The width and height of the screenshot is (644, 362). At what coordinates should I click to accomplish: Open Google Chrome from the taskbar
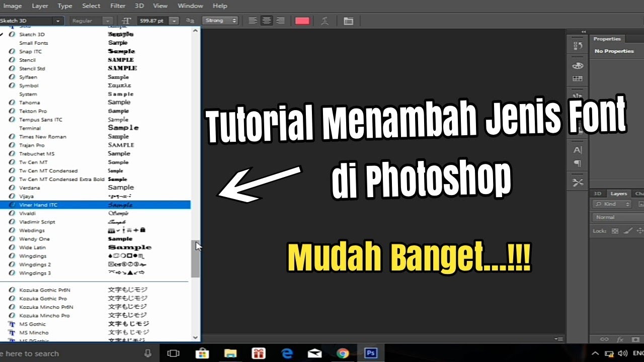[343, 353]
